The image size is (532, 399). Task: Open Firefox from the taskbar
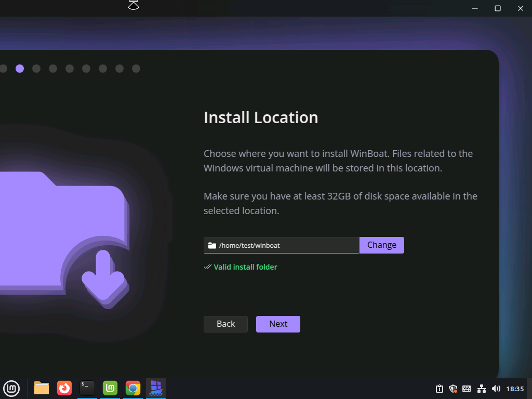(64, 388)
